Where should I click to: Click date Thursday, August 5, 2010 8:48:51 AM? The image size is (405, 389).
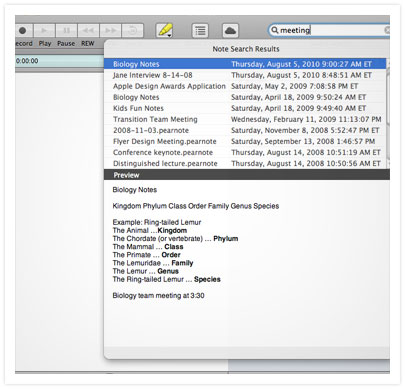(x=301, y=75)
